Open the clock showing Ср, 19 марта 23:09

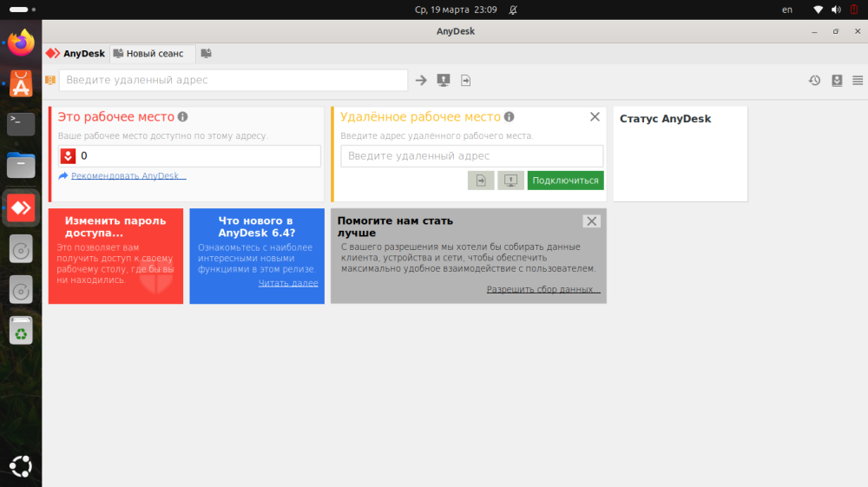click(456, 10)
